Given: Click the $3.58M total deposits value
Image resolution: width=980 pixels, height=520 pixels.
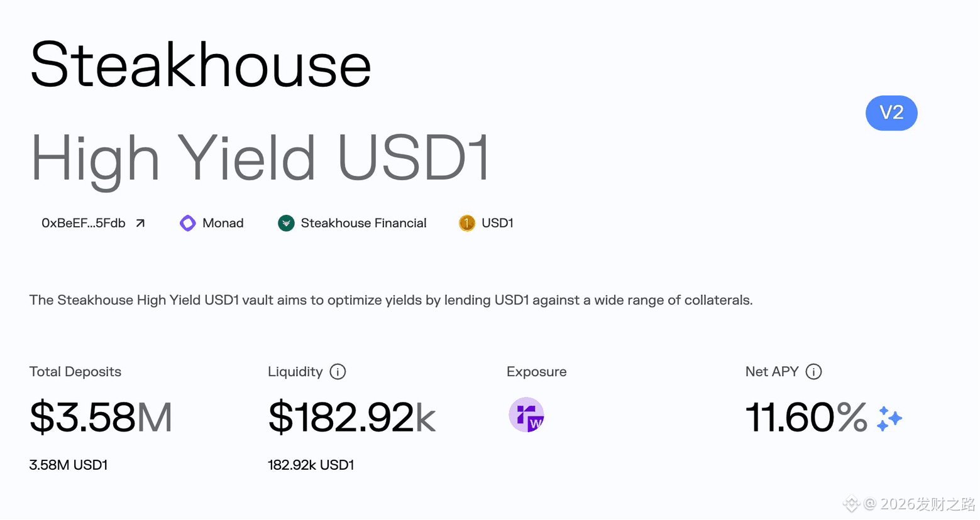Looking at the screenshot, I should pyautogui.click(x=101, y=417).
